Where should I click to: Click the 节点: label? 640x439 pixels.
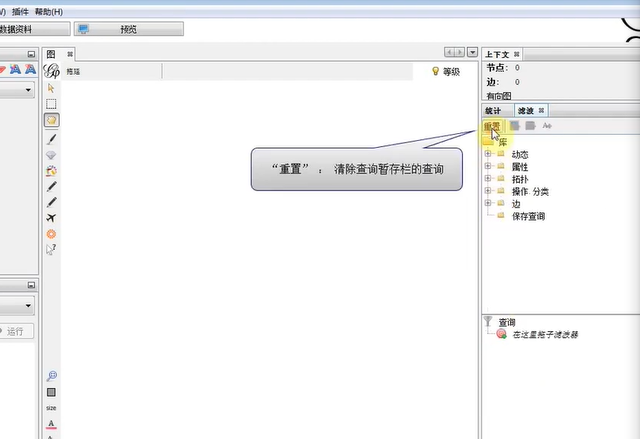pyautogui.click(x=497, y=68)
